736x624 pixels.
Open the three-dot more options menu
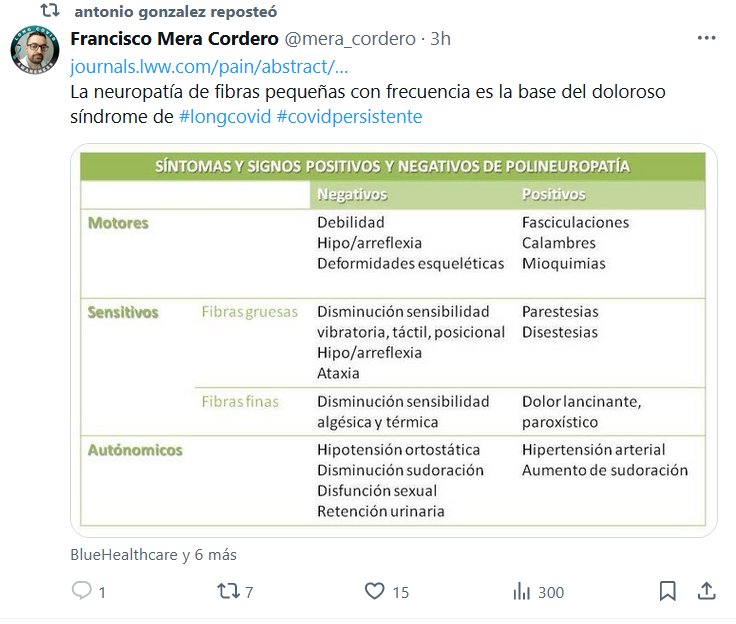click(706, 39)
